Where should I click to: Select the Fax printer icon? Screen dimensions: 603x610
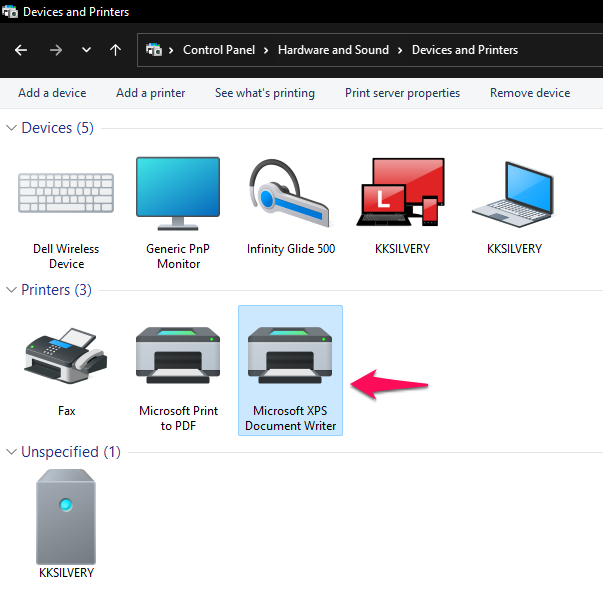[66, 356]
